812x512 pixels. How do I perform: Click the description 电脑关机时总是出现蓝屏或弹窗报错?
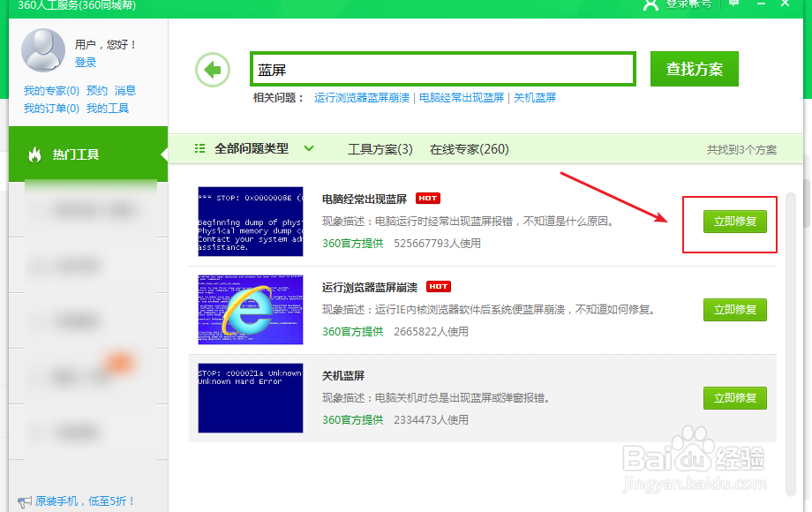coord(435,398)
